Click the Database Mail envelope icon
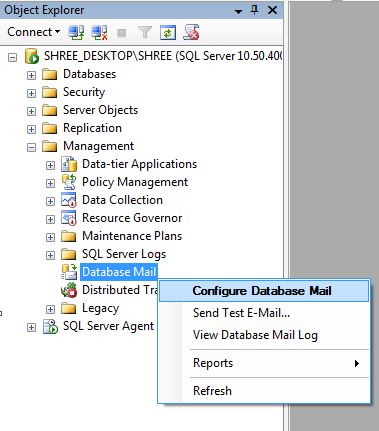 [x=69, y=272]
